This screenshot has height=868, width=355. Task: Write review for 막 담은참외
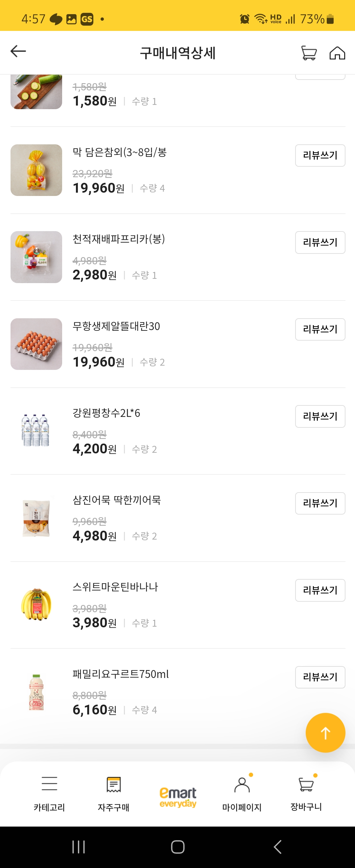pos(320,155)
